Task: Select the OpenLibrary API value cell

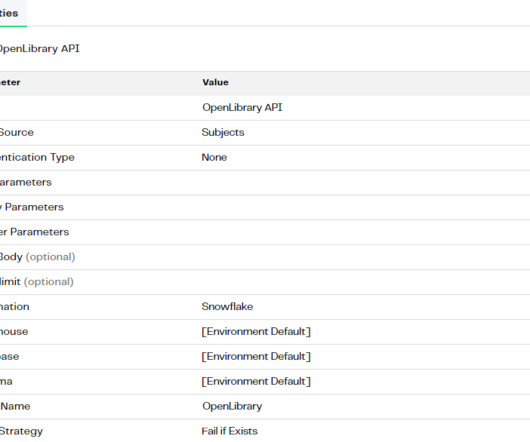Action: coord(242,107)
